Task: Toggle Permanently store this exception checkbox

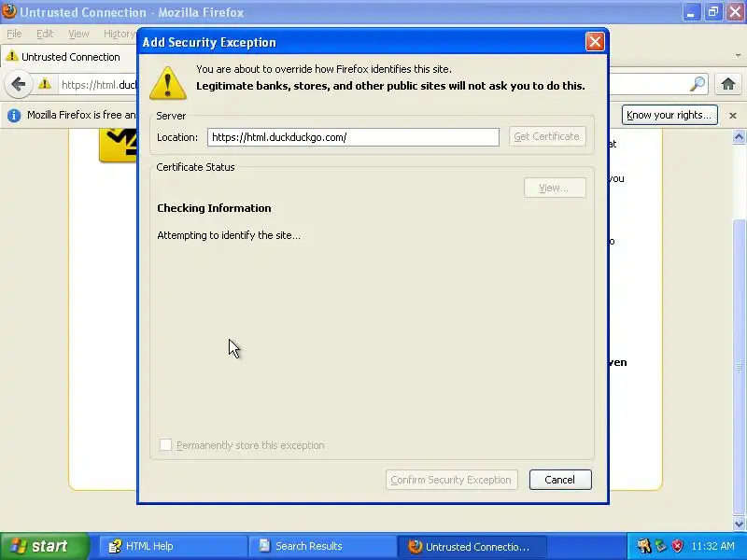Action: pyautogui.click(x=165, y=445)
